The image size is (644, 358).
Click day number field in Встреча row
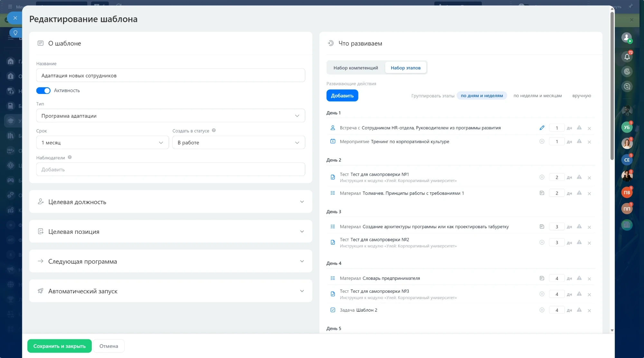click(x=556, y=128)
